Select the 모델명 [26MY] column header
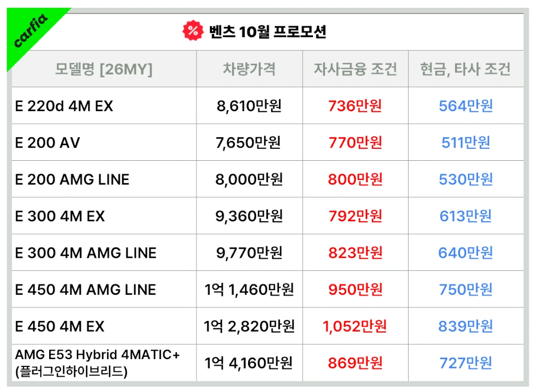The width and height of the screenshot is (535, 392). tap(103, 69)
